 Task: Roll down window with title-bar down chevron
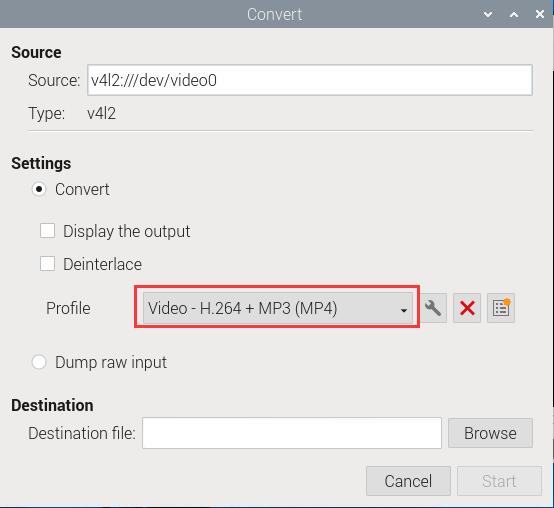(x=488, y=14)
